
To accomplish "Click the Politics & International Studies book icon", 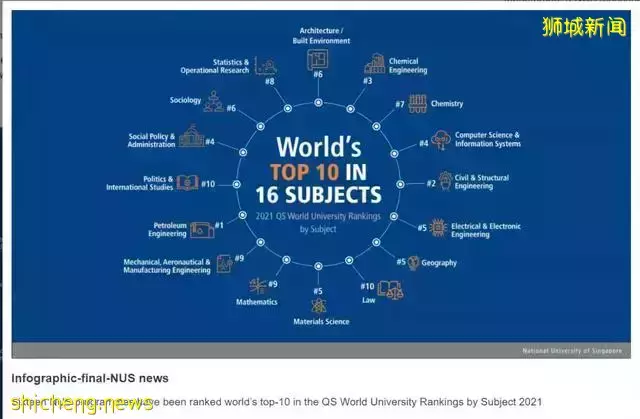I will point(187,183).
